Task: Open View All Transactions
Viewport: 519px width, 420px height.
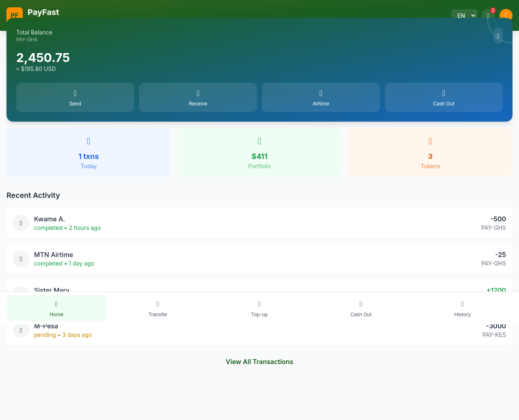Action: (x=259, y=362)
